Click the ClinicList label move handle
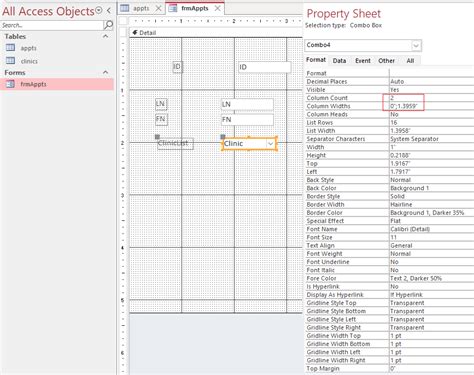This screenshot has width=474, height=375. pyautogui.click(x=157, y=137)
